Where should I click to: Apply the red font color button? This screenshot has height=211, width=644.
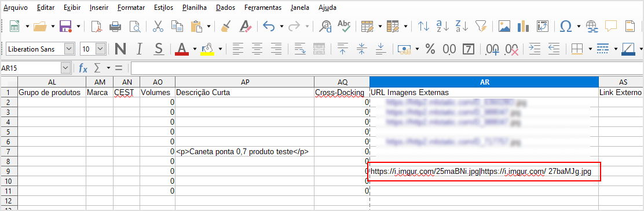(x=182, y=49)
